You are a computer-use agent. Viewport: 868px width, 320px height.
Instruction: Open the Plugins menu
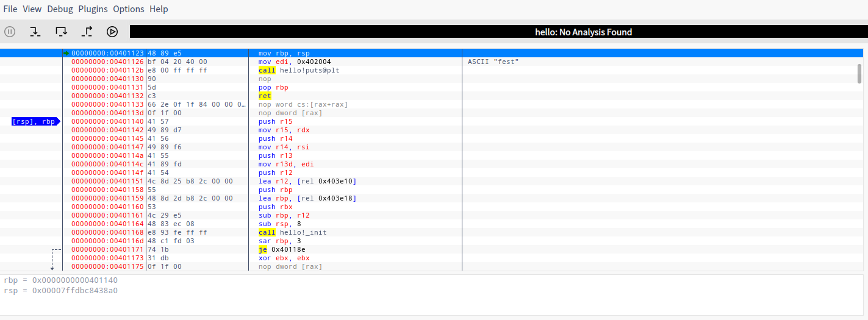(x=93, y=9)
